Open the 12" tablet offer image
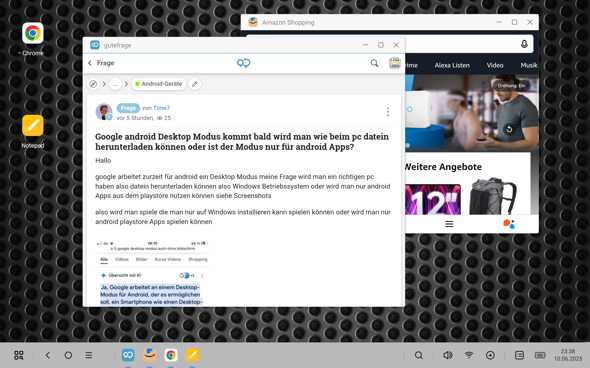This screenshot has width=590, height=368. click(x=433, y=199)
